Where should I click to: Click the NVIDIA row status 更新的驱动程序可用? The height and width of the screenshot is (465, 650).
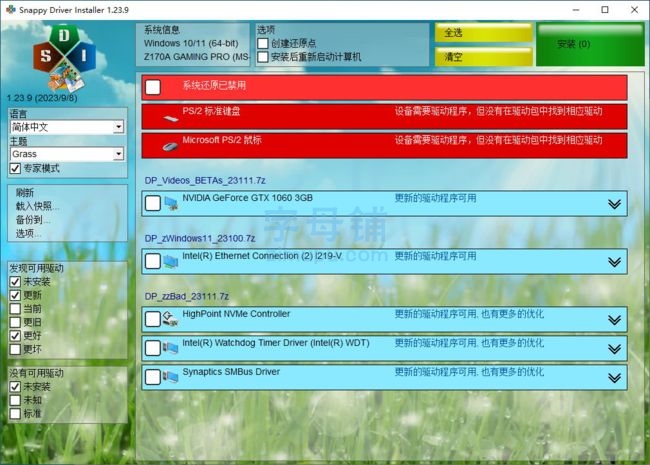435,198
